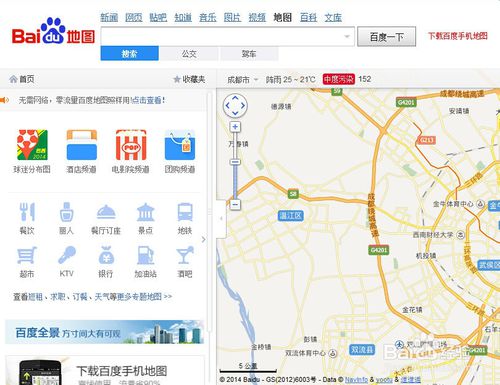Viewport: 500px width, 385px height.
Task: Click 下载百度手机地图 red link
Action: pos(458,36)
